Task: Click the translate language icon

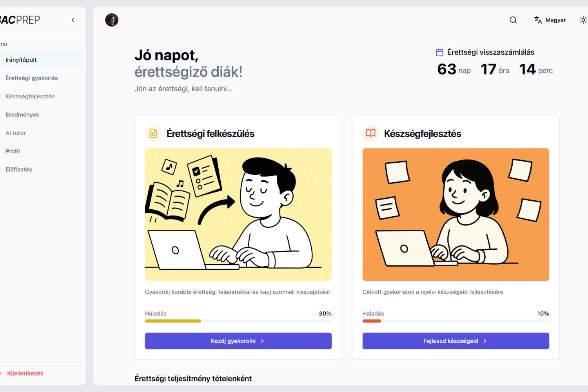Action: 538,20
